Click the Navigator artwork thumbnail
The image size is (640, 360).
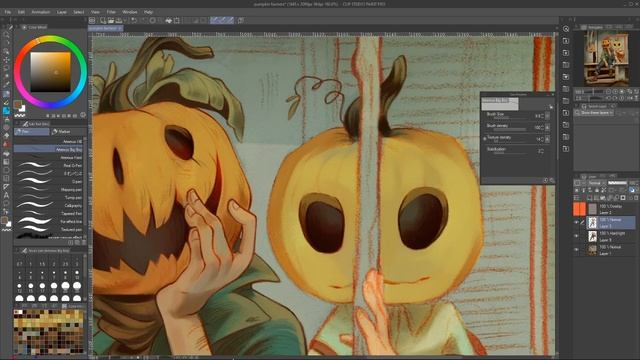(606, 58)
